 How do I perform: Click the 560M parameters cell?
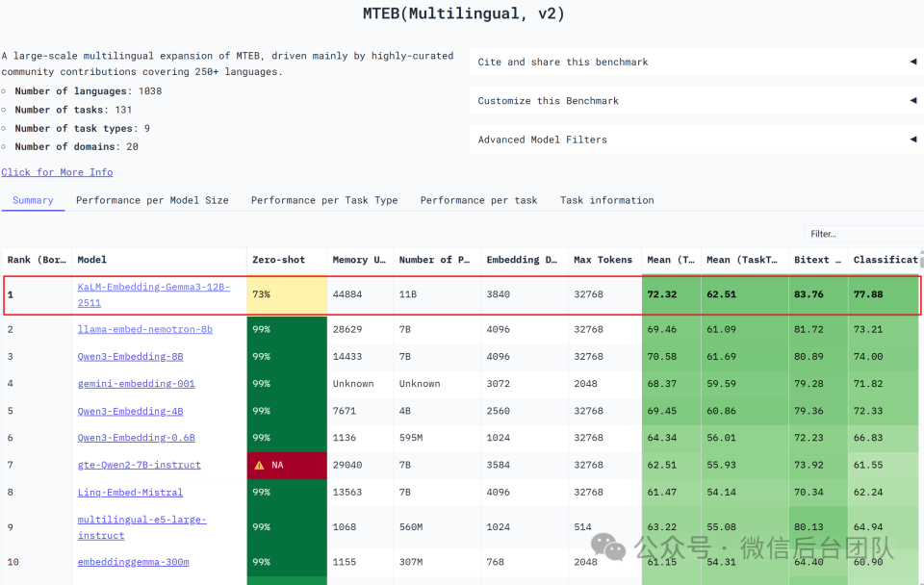click(x=437, y=527)
